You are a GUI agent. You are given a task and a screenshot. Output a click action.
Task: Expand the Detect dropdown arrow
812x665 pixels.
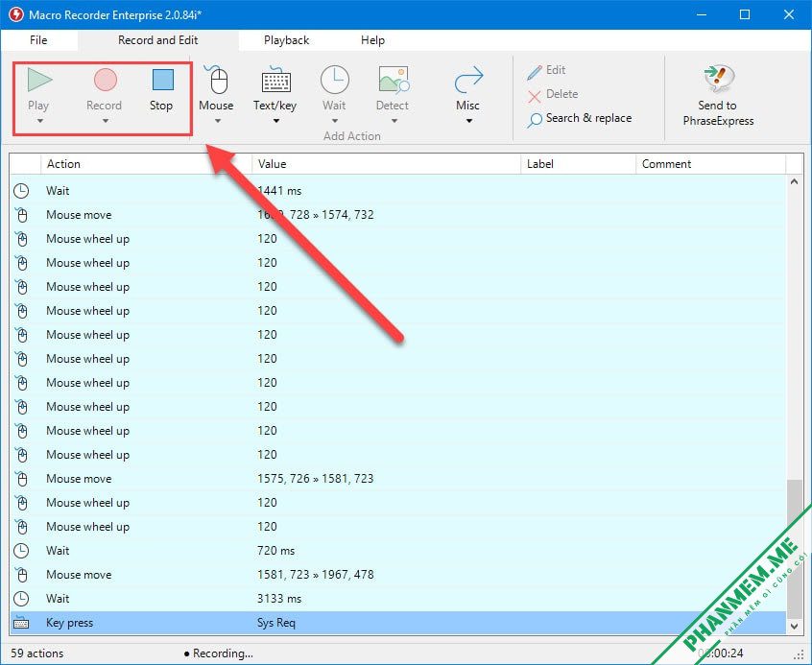click(394, 121)
